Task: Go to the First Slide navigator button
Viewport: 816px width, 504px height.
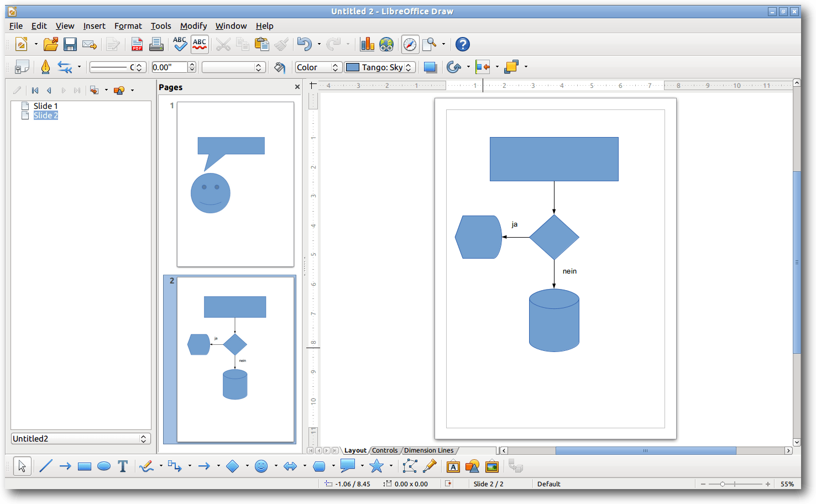Action: pos(35,90)
